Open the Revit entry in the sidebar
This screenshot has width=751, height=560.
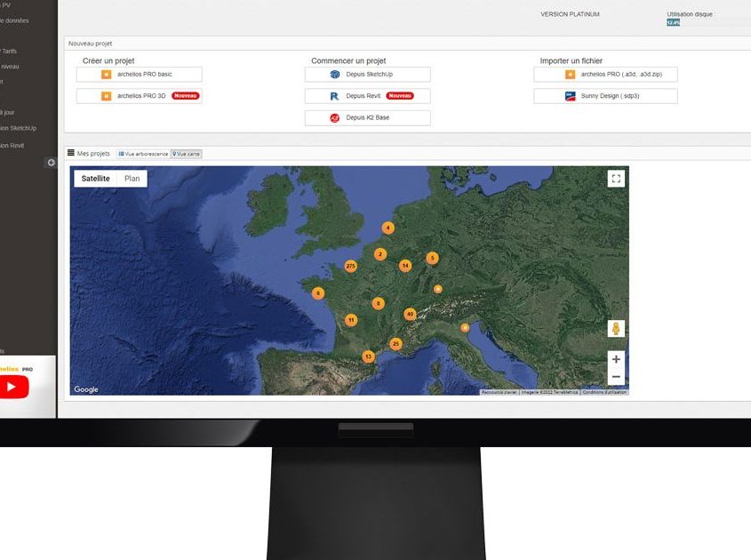[12, 146]
